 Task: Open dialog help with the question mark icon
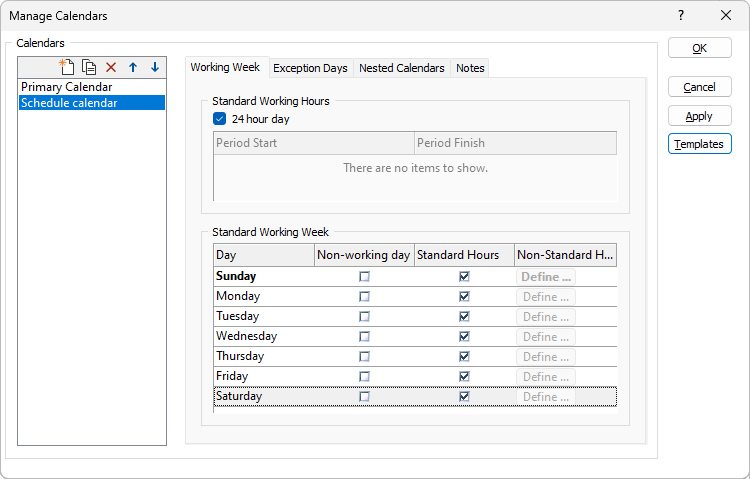click(681, 15)
